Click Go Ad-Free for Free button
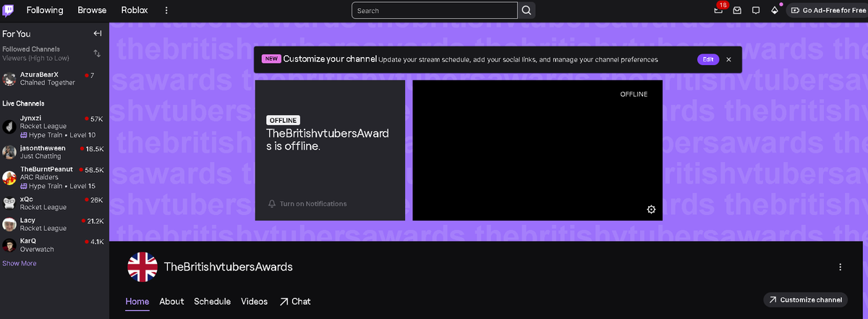868x319 pixels. click(827, 10)
